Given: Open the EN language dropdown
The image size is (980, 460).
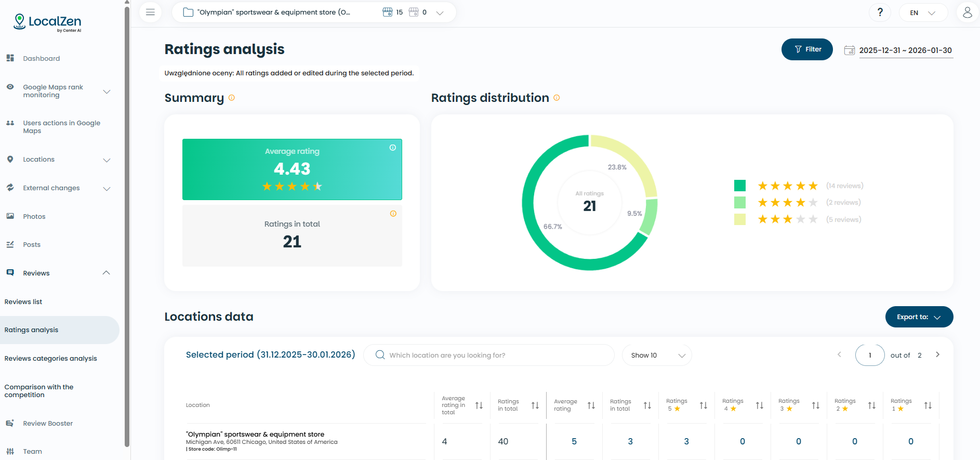Looking at the screenshot, I should tap(923, 13).
